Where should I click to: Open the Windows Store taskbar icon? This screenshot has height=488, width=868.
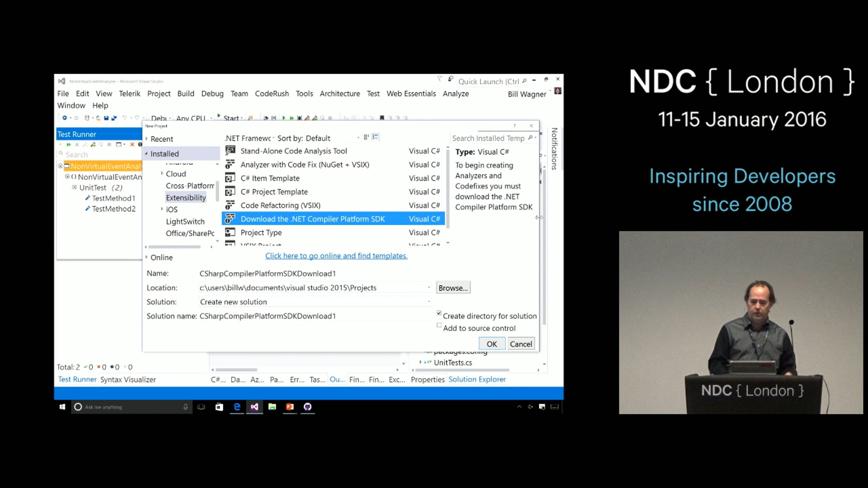(219, 407)
